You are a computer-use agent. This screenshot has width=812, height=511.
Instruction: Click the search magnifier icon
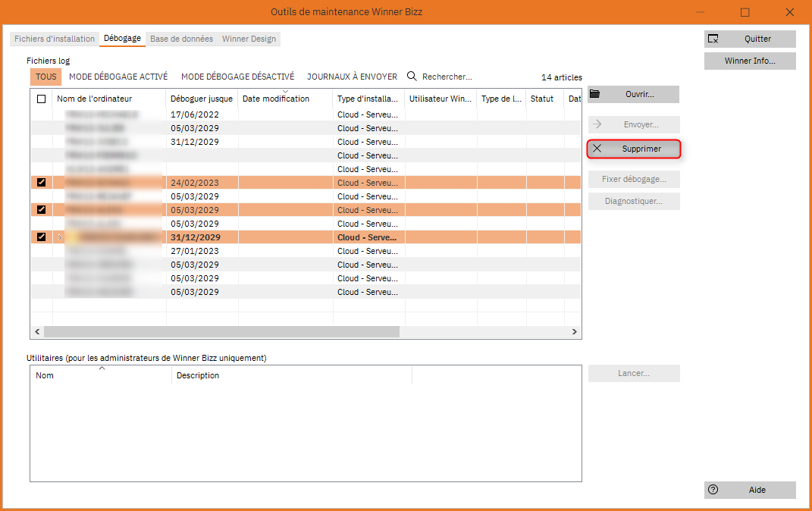[x=412, y=76]
